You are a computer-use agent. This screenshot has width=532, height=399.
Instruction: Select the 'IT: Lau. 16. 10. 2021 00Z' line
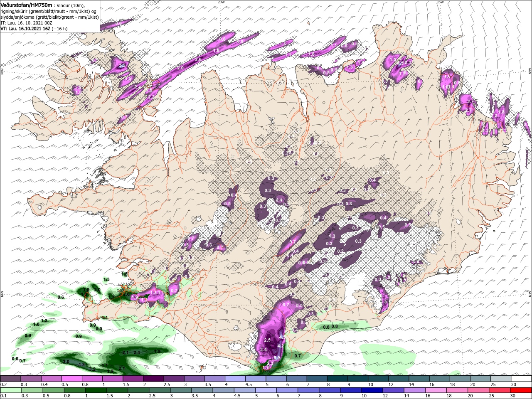click(x=26, y=23)
